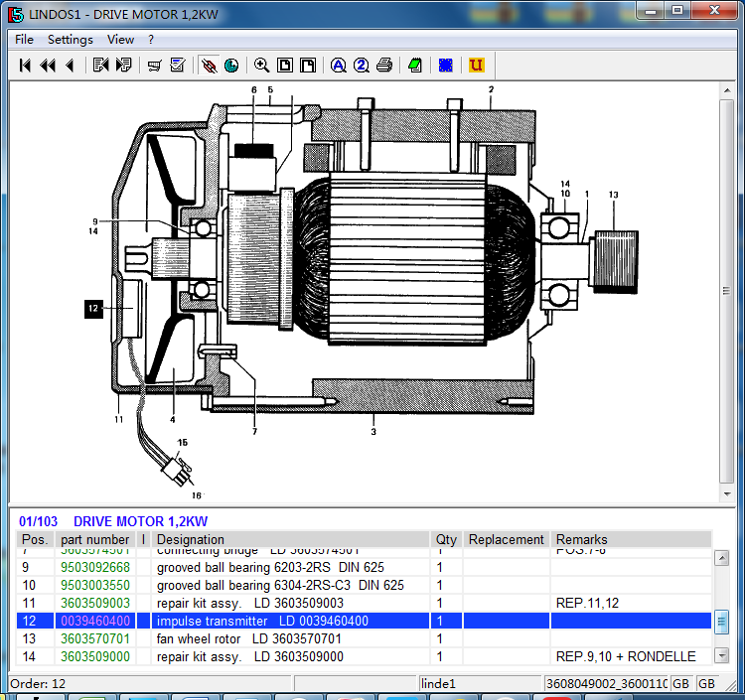Open the Settings menu
The image size is (745, 700).
coord(70,40)
